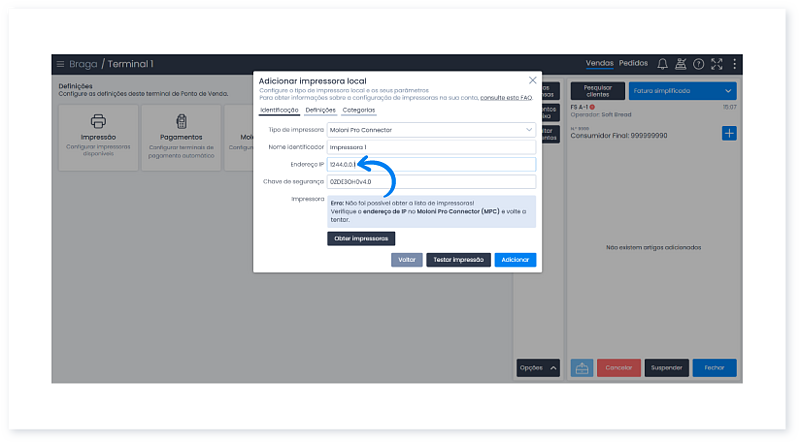The width and height of the screenshot is (800, 444).
Task: Toggle the fullscreen expand icon
Action: coord(717,64)
